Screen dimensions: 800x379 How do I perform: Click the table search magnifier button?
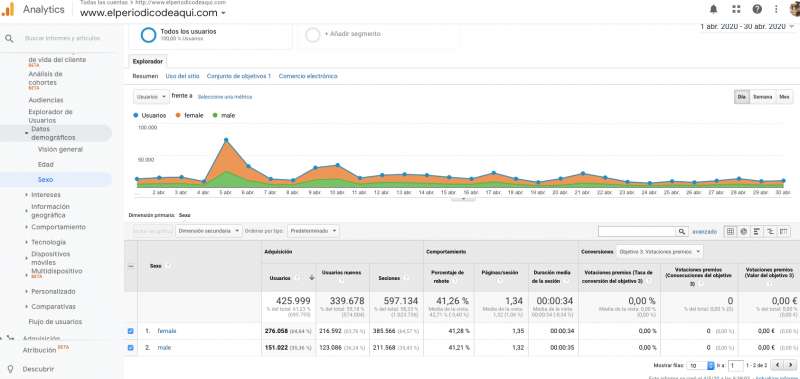(x=682, y=232)
